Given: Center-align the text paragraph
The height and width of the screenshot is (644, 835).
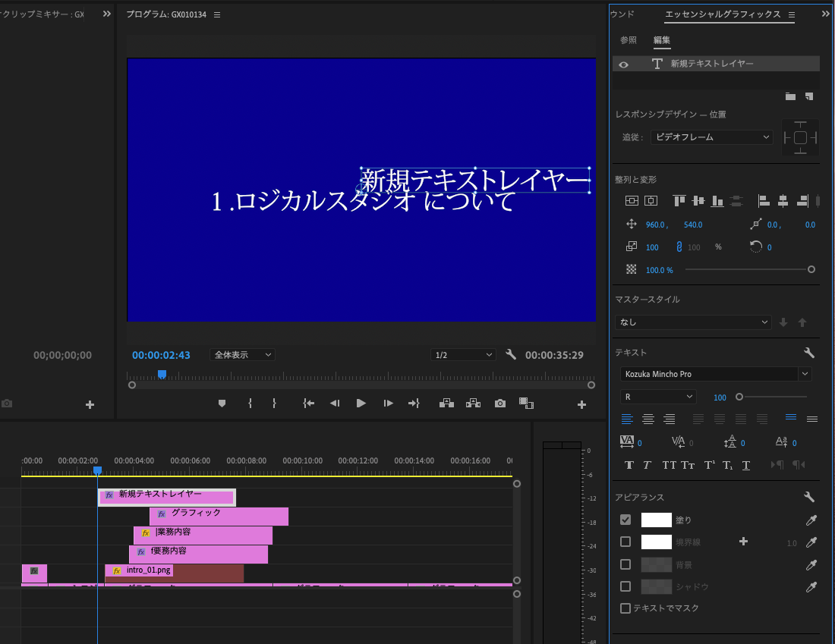Looking at the screenshot, I should pyautogui.click(x=648, y=419).
